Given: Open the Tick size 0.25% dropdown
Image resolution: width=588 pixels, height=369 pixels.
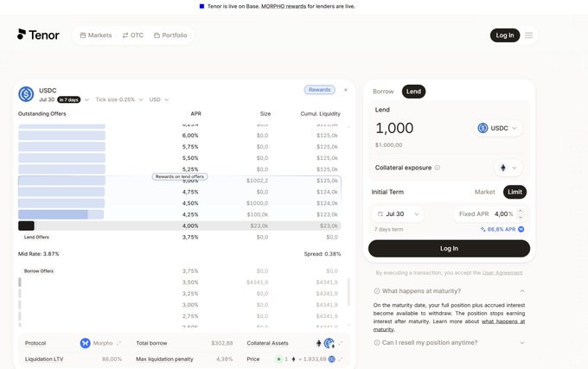Looking at the screenshot, I should (x=119, y=99).
